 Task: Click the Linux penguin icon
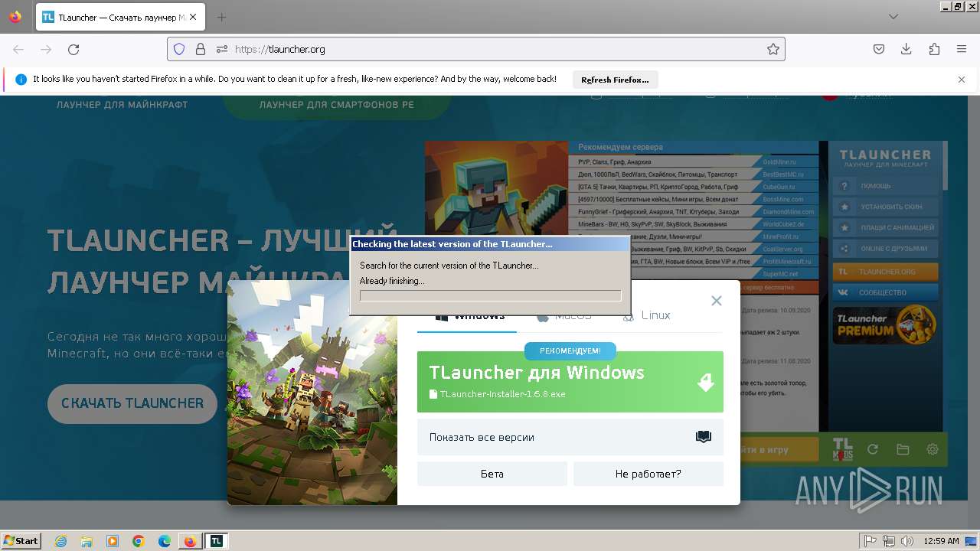click(x=629, y=316)
